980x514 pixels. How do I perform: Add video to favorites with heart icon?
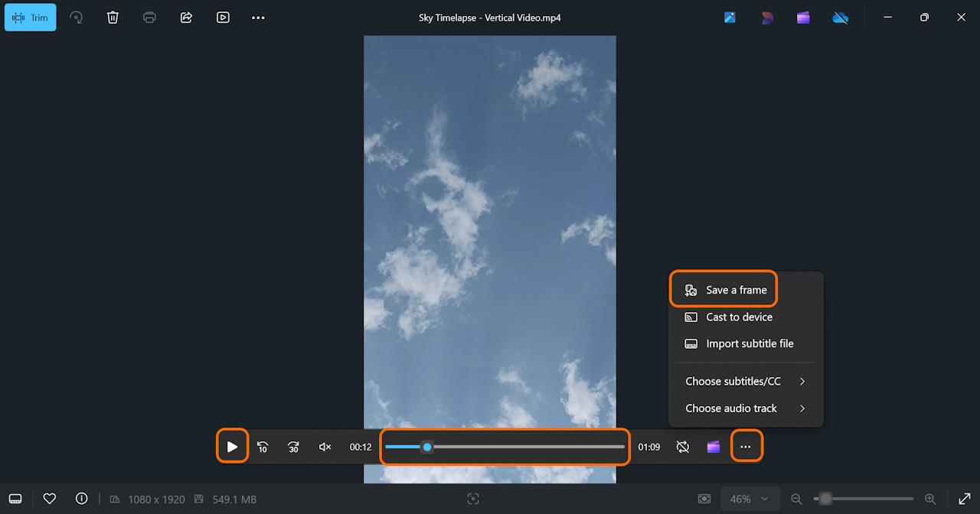point(50,499)
